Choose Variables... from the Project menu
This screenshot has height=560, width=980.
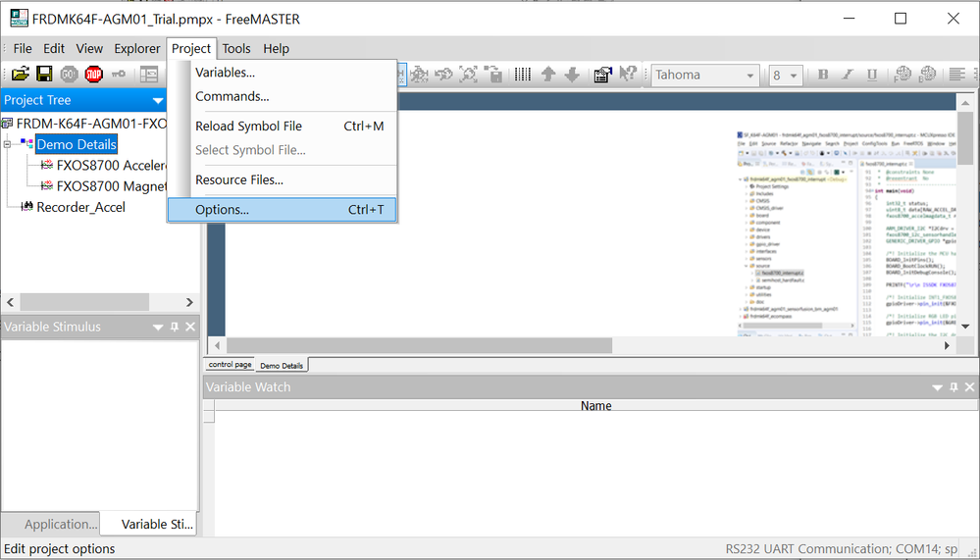pos(282,73)
